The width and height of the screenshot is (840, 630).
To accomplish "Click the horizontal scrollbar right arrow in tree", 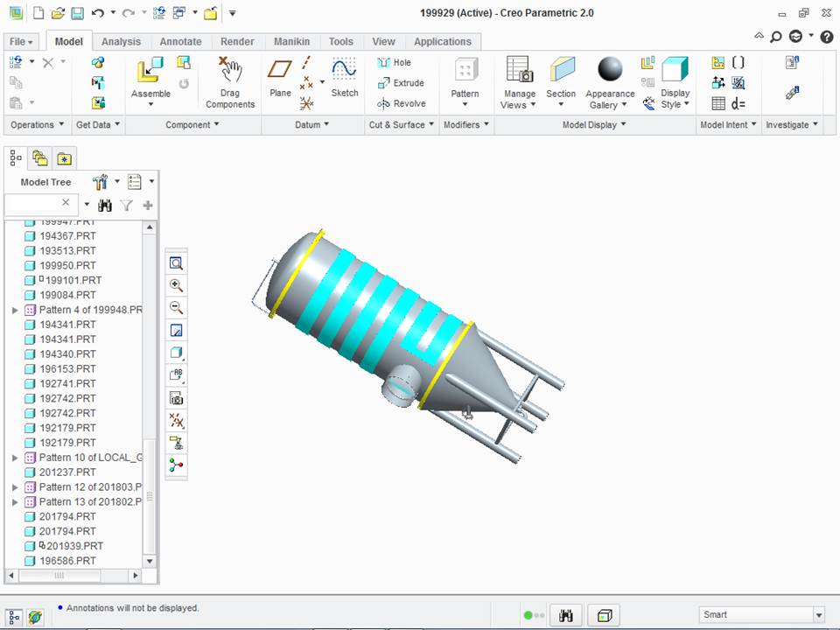I will coord(136,576).
